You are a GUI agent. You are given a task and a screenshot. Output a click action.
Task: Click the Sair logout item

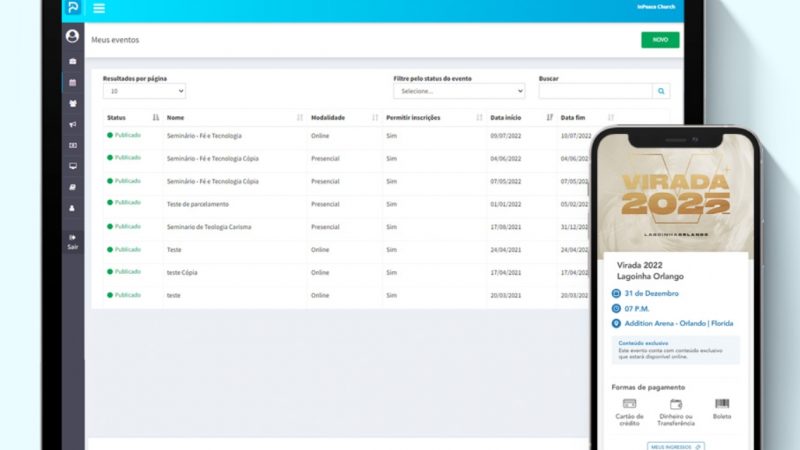(72, 241)
